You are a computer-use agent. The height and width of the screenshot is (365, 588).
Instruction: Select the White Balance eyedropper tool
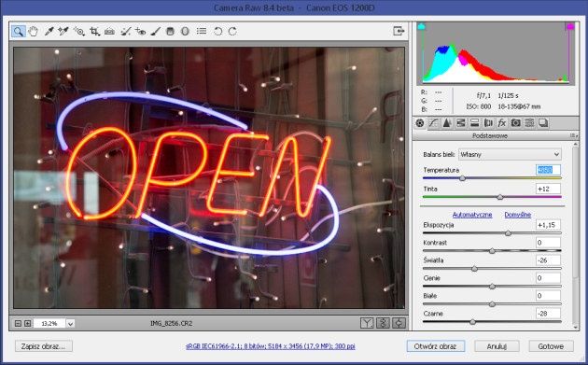click(x=49, y=31)
